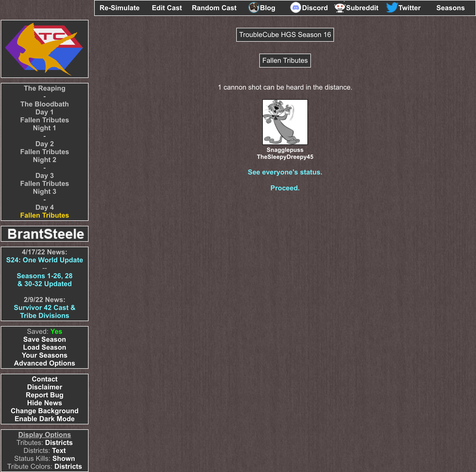Open See everyone's status link
Image resolution: width=476 pixels, height=472 pixels.
pyautogui.click(x=285, y=172)
